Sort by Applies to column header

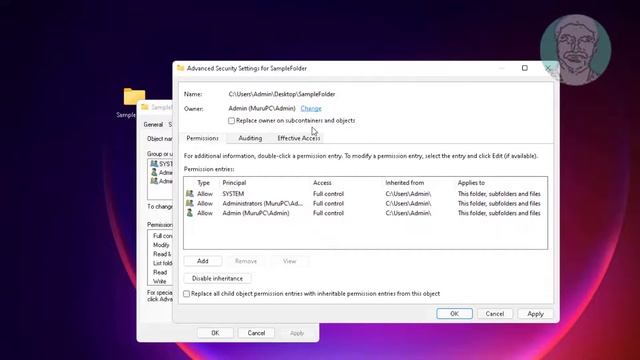pos(471,183)
